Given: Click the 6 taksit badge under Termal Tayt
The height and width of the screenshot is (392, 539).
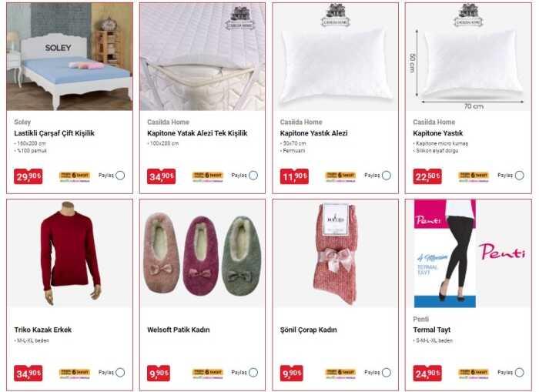Looking at the screenshot, I should pos(474,374).
